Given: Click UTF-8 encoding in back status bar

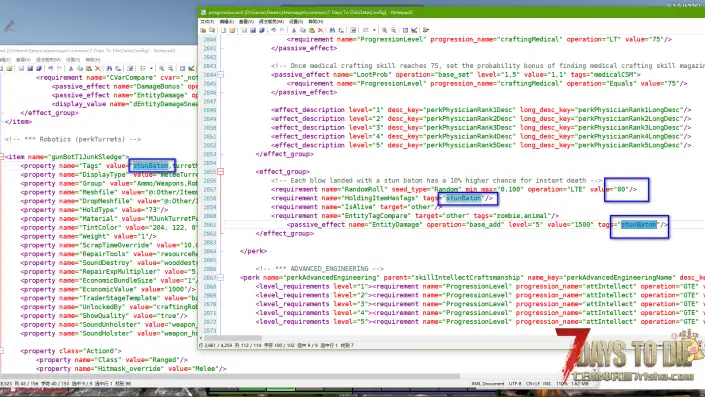Looking at the screenshot, I should click(x=515, y=384).
